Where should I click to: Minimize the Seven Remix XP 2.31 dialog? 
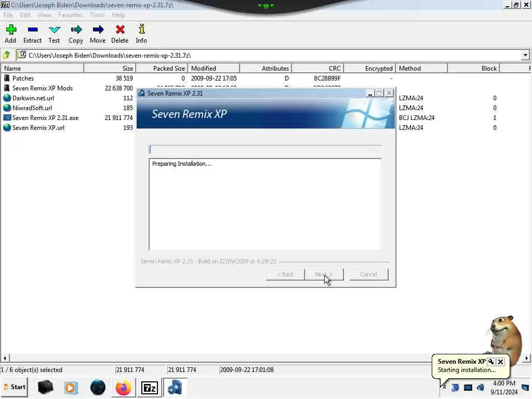point(370,94)
